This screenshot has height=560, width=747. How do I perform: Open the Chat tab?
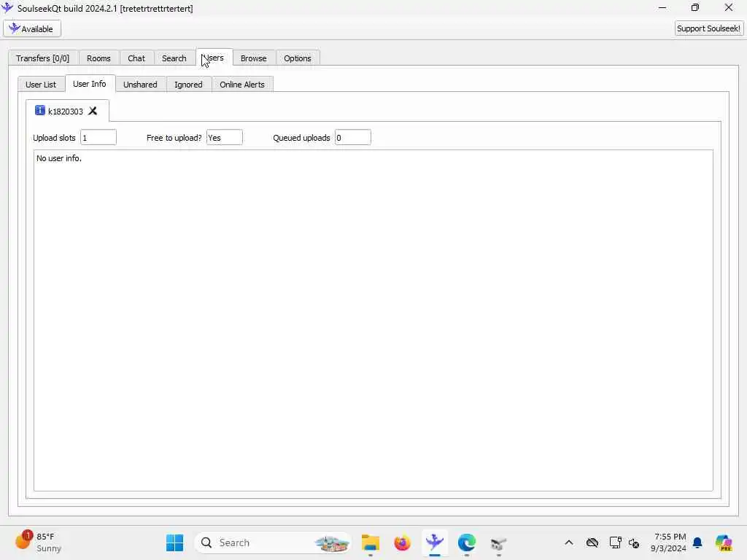pos(136,58)
